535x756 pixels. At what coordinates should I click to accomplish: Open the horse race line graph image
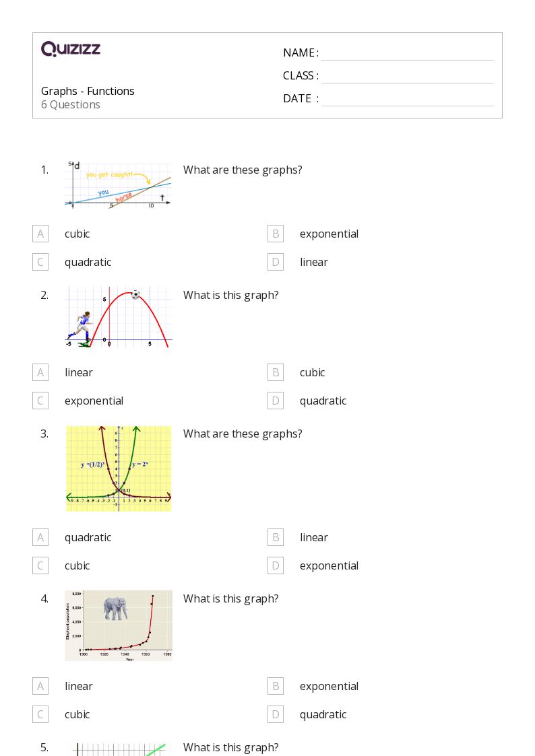pos(119,184)
